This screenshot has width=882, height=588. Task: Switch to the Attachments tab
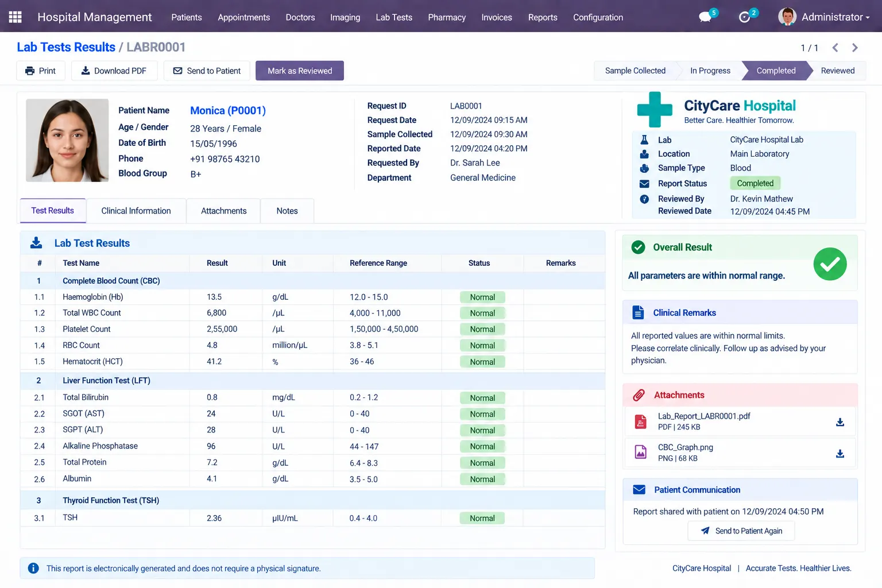click(224, 211)
